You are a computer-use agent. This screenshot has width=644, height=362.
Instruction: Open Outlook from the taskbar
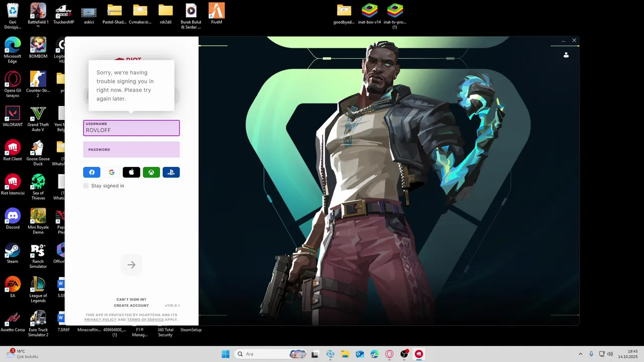pyautogui.click(x=360, y=354)
